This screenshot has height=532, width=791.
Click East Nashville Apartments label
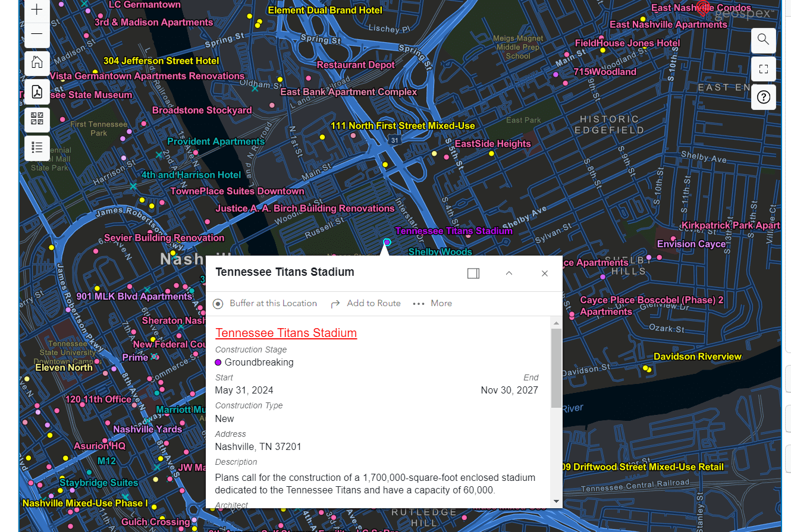coord(668,24)
